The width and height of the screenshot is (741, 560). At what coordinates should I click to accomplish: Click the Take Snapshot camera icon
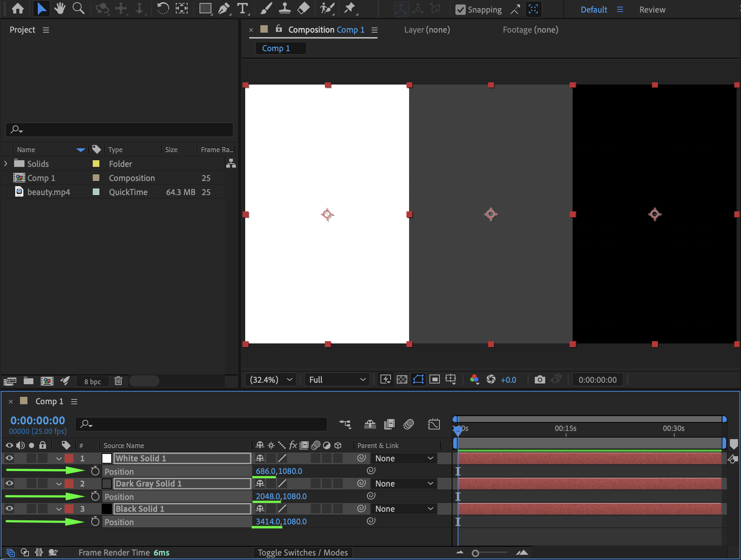[540, 379]
